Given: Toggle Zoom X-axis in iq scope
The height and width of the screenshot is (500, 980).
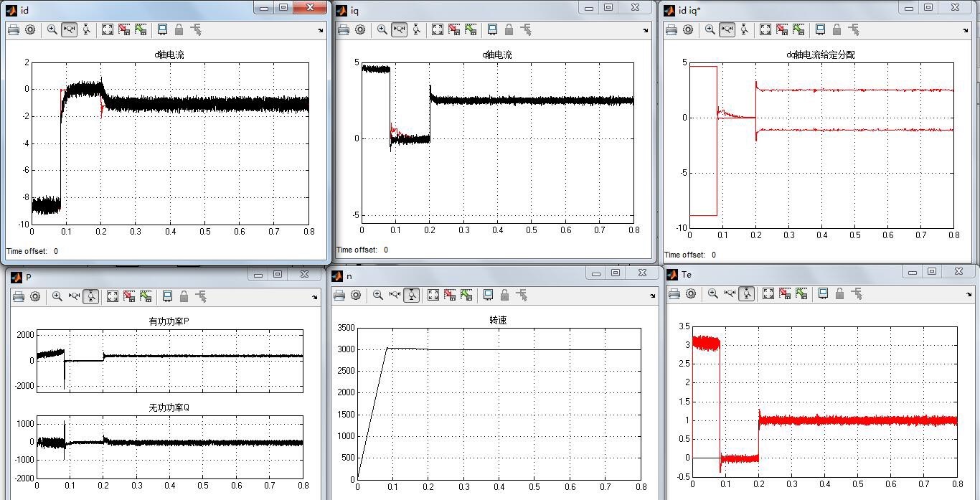Looking at the screenshot, I should click(399, 29).
